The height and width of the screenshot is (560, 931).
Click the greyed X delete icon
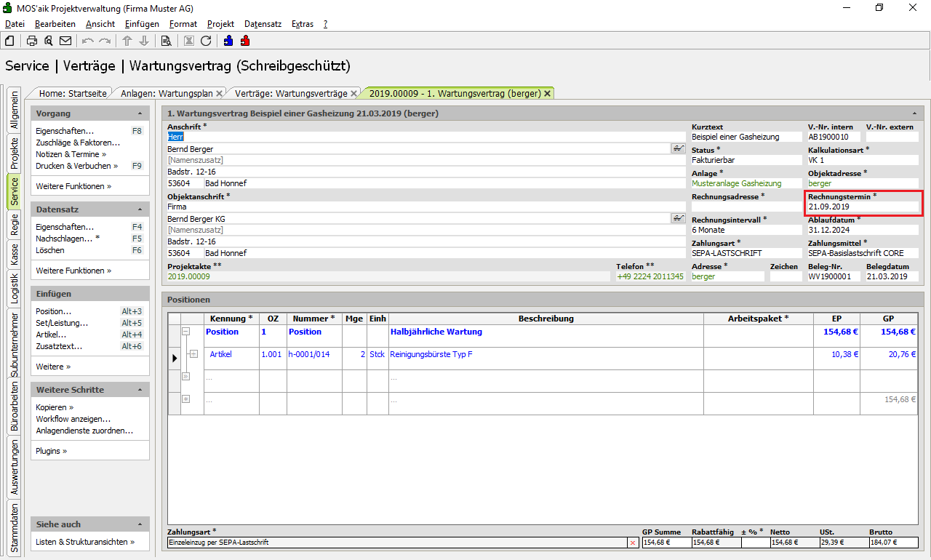(x=189, y=41)
